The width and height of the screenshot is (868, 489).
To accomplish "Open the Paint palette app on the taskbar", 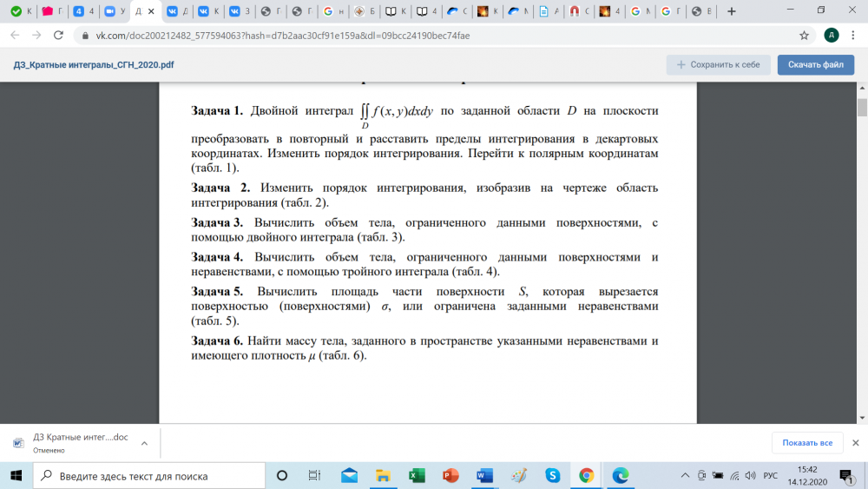I will coord(519,476).
